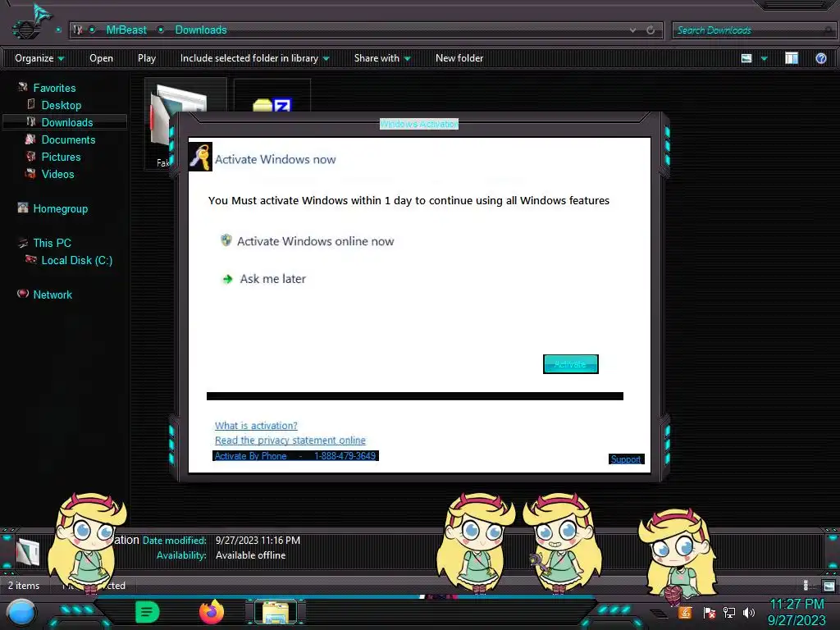The image size is (840, 630).
Task: Click the 2 items status bar text
Action: pos(24,586)
